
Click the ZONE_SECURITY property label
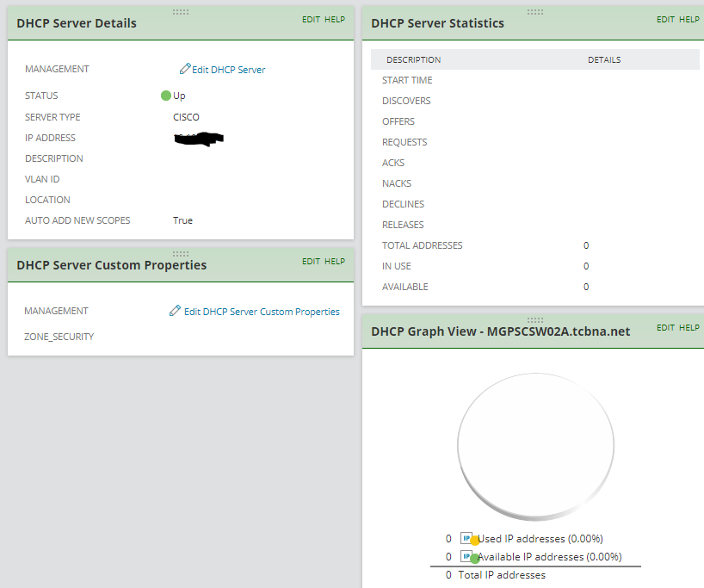59,337
